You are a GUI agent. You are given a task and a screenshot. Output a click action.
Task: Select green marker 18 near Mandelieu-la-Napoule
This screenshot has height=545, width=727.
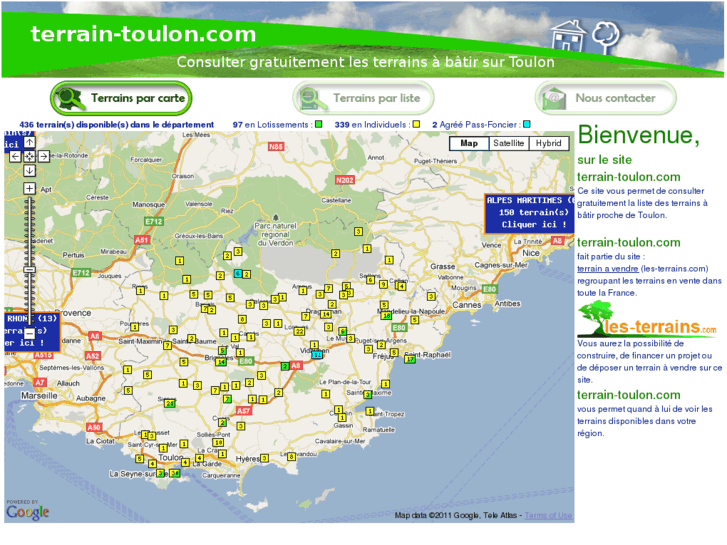(386, 316)
